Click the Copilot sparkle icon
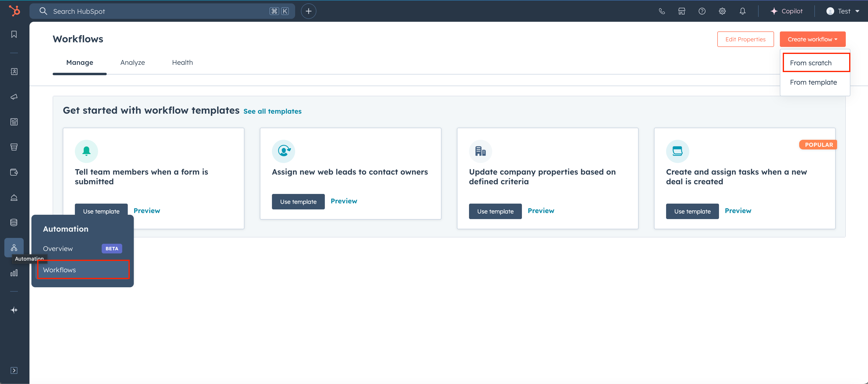 [x=774, y=11]
